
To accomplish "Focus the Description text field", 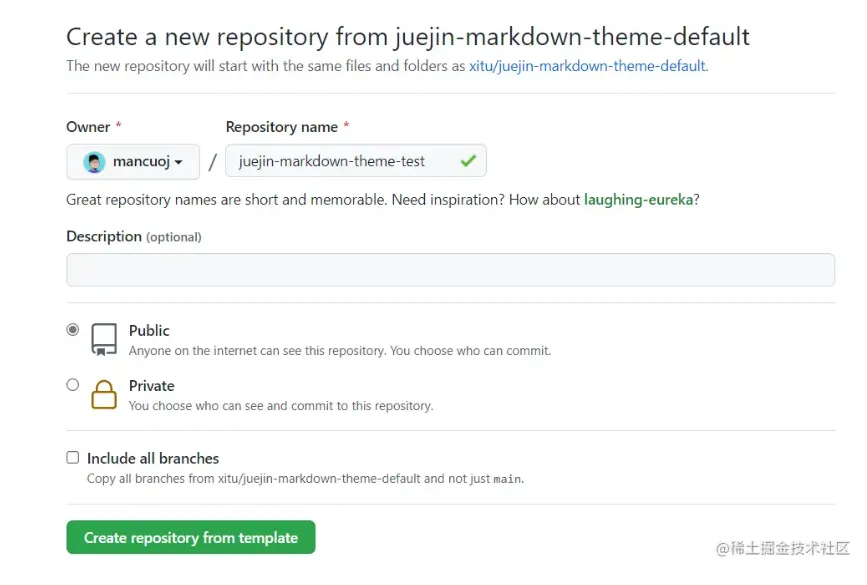I will click(451, 270).
